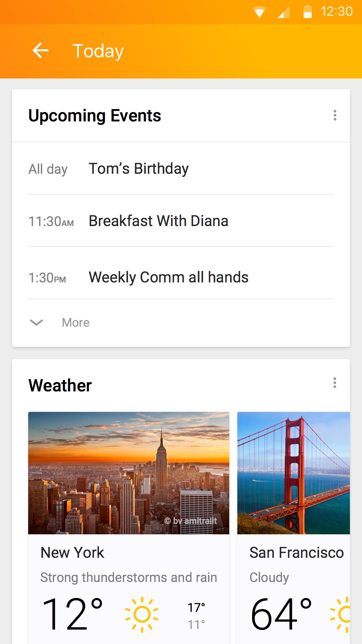Expand events with the More chevron
362x644 pixels.
36,322
